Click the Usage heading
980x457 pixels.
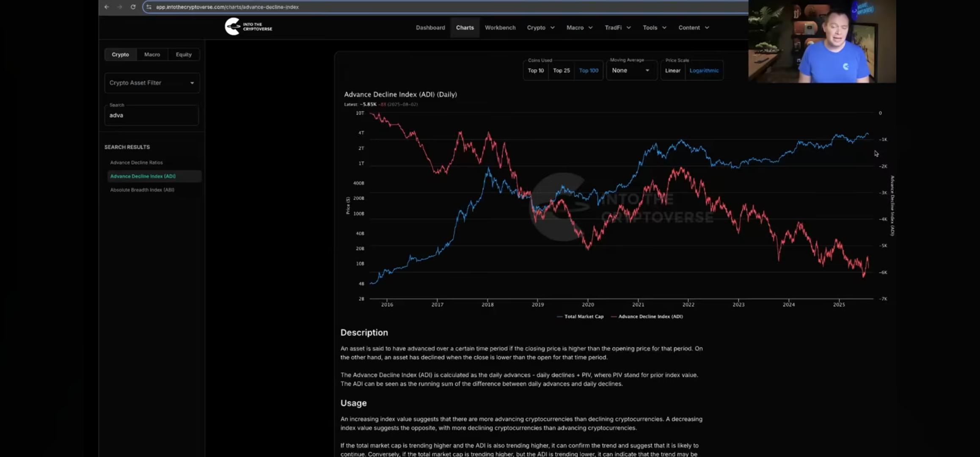353,403
